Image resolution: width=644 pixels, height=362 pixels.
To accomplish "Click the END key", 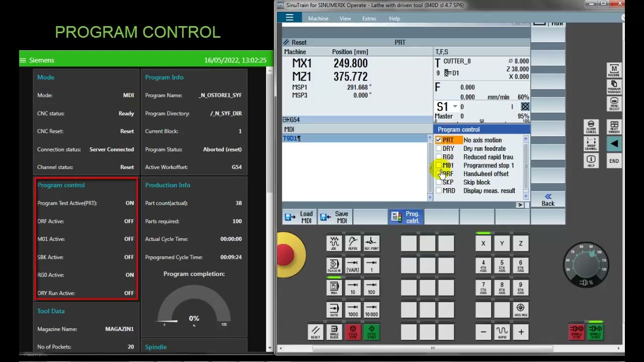I will coord(614,161).
